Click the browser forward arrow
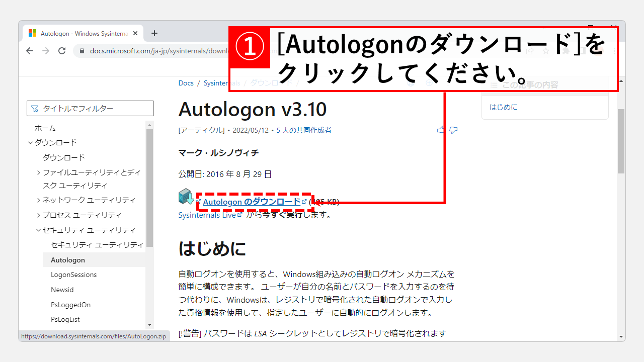The height and width of the screenshot is (362, 644). 46,51
